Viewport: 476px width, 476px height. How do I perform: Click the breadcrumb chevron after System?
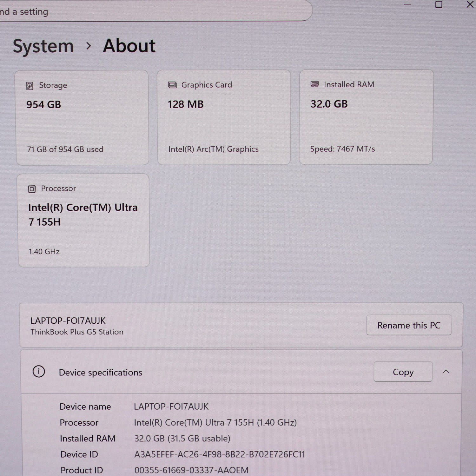[89, 46]
